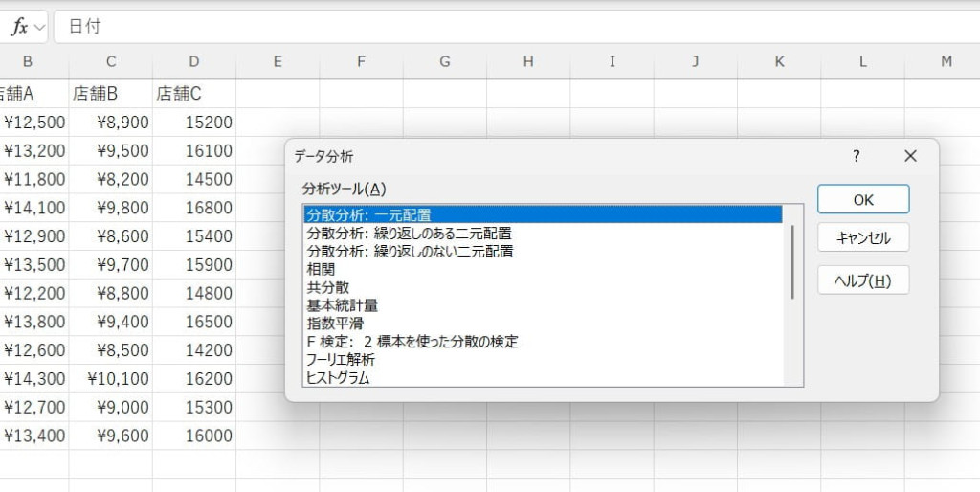Select F 検定 two-sample variance option
Viewport: 980px width, 492px height.
tap(412, 342)
